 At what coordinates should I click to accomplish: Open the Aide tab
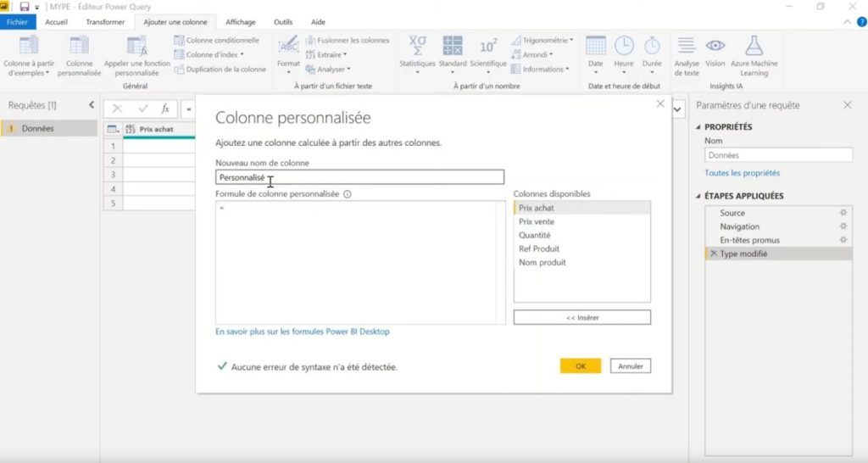(318, 22)
